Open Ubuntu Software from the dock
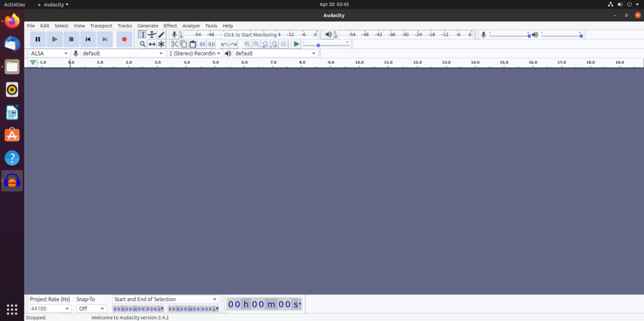644x321 pixels. click(12, 135)
